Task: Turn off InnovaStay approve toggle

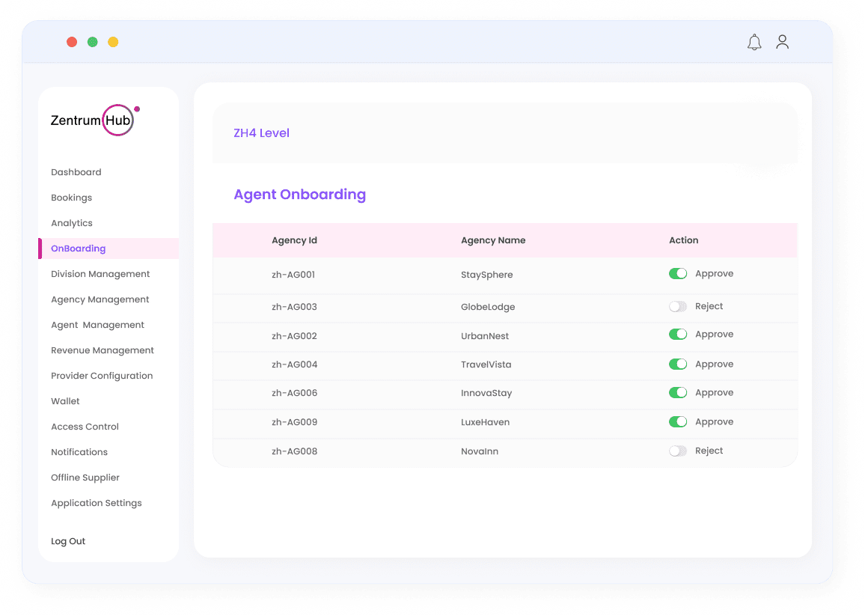Action: pos(677,393)
